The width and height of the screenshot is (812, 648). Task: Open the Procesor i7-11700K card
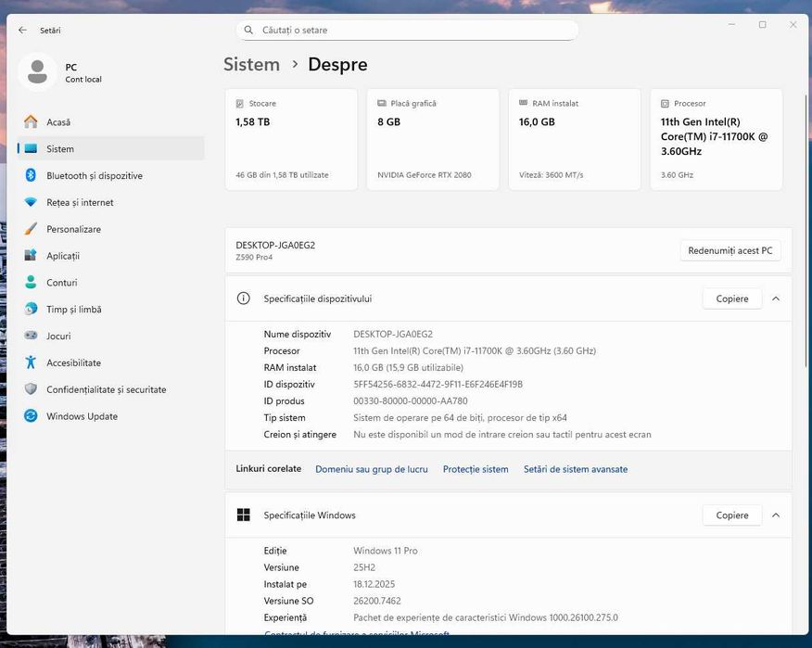[x=717, y=139]
